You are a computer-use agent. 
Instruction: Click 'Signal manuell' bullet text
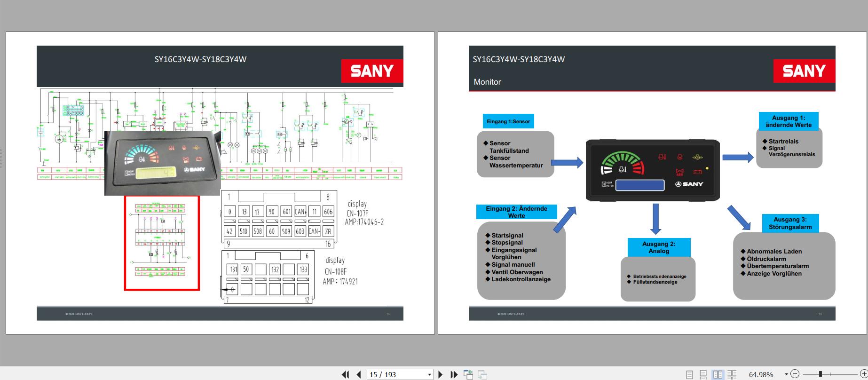513,265
